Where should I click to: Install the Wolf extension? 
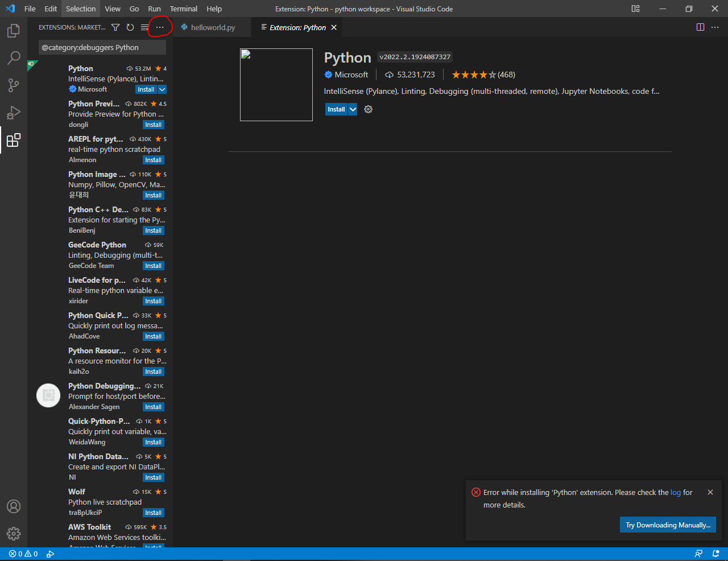coord(153,513)
